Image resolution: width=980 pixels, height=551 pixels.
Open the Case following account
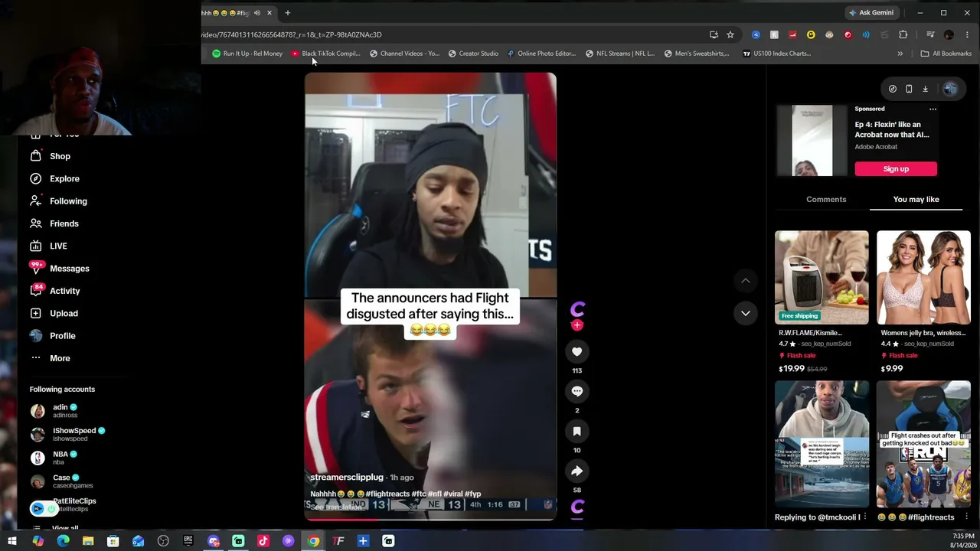pyautogui.click(x=61, y=481)
